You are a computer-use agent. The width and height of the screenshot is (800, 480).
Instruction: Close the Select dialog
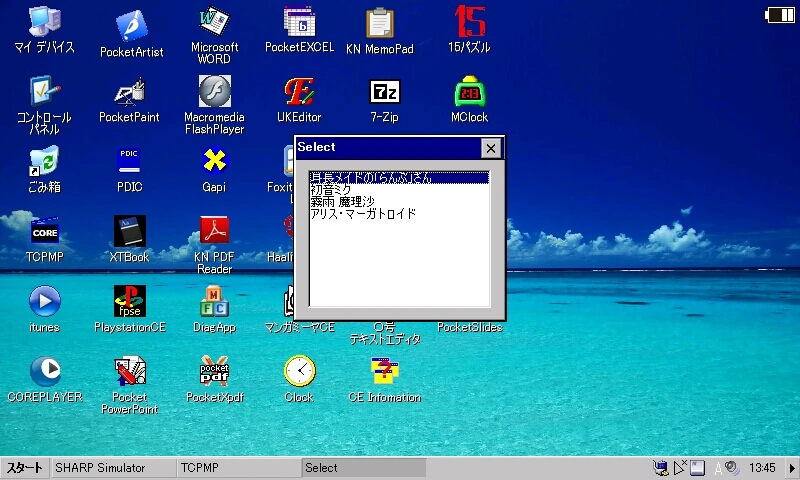pyautogui.click(x=491, y=148)
